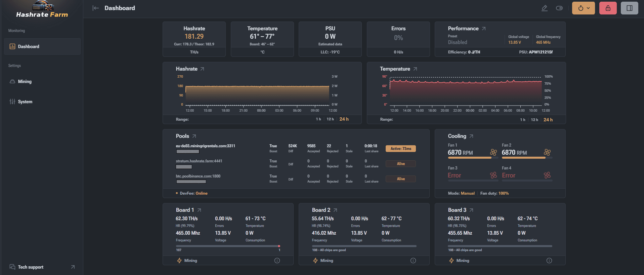Screen dimensions: 644x275
Task: Set Hashrate chart range to 12 h
Action: coord(330,119)
